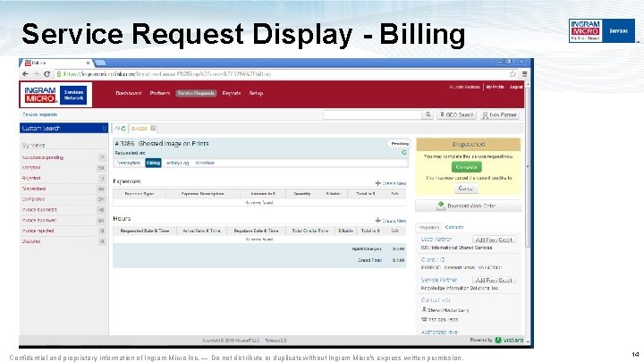Click the Pending status badge
644x362 pixels.
click(x=399, y=144)
